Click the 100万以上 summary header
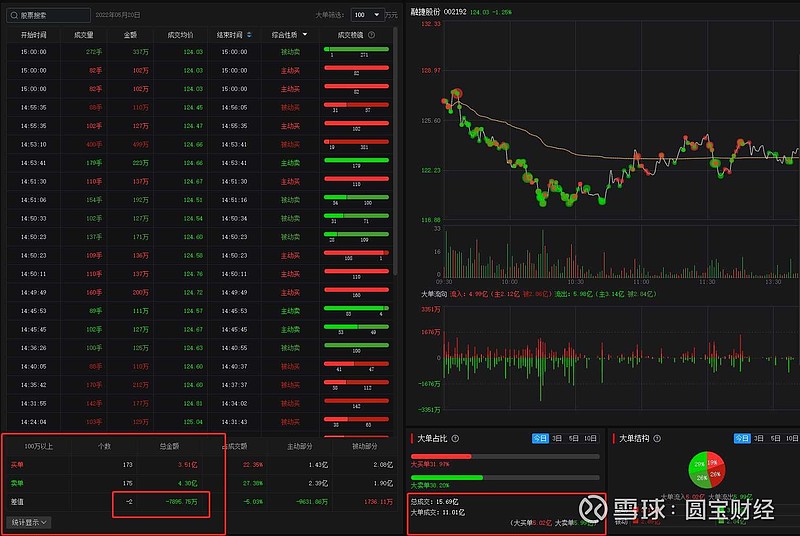The width and height of the screenshot is (800, 536). pyautogui.click(x=39, y=447)
